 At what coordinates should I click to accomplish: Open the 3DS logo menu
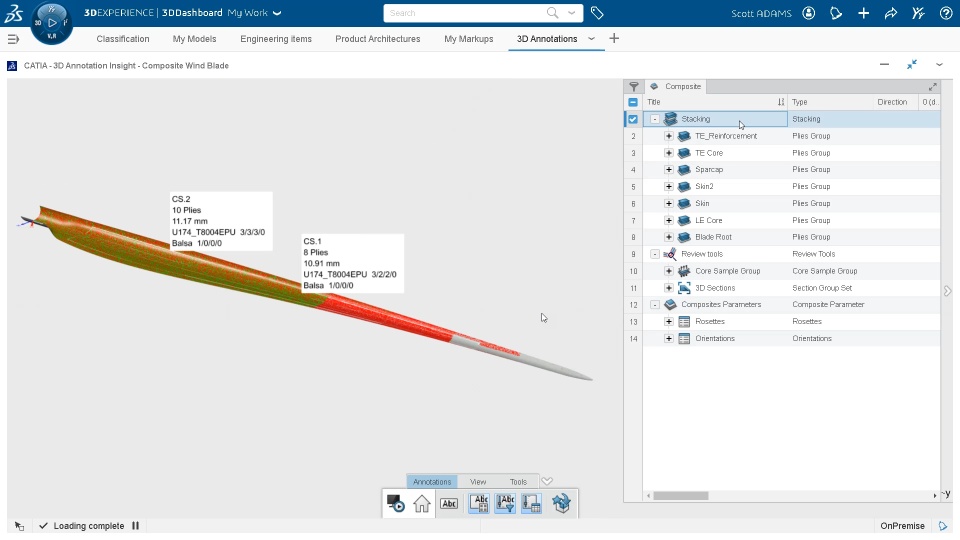click(13, 13)
